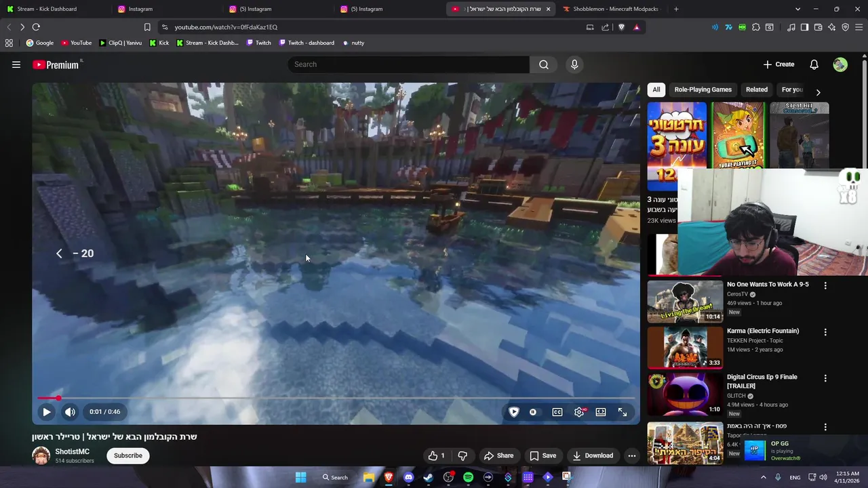The width and height of the screenshot is (868, 488).
Task: Click the red playhead scrubber dot
Action: coord(58,398)
